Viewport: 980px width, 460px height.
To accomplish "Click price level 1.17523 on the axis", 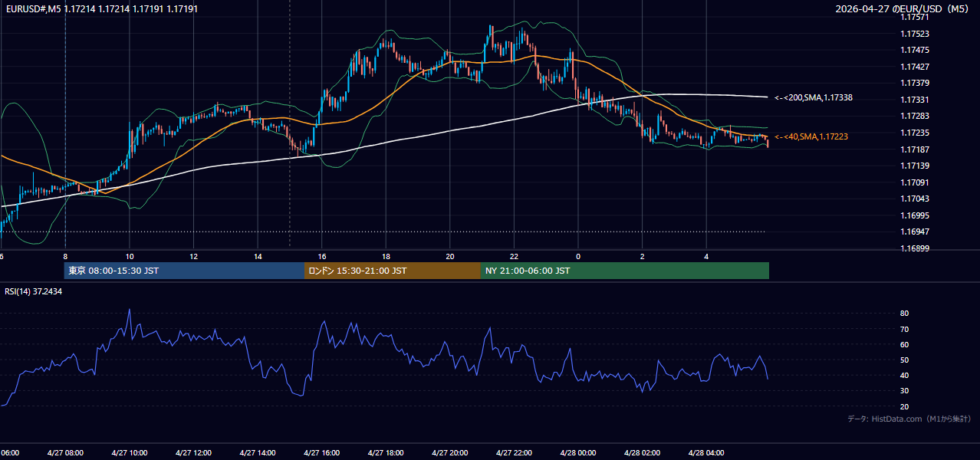I will pyautogui.click(x=914, y=34).
